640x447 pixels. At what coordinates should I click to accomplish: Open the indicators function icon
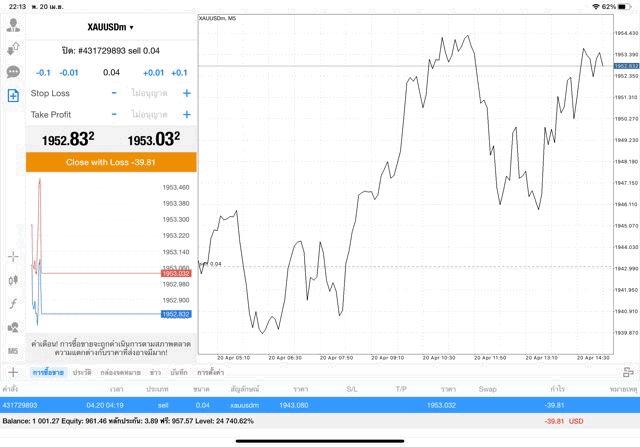[13, 304]
